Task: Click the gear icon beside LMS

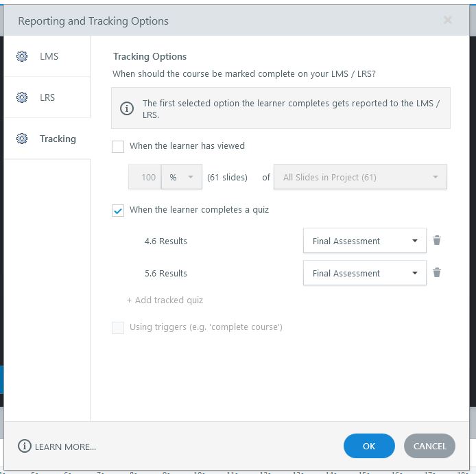Action: tap(22, 56)
